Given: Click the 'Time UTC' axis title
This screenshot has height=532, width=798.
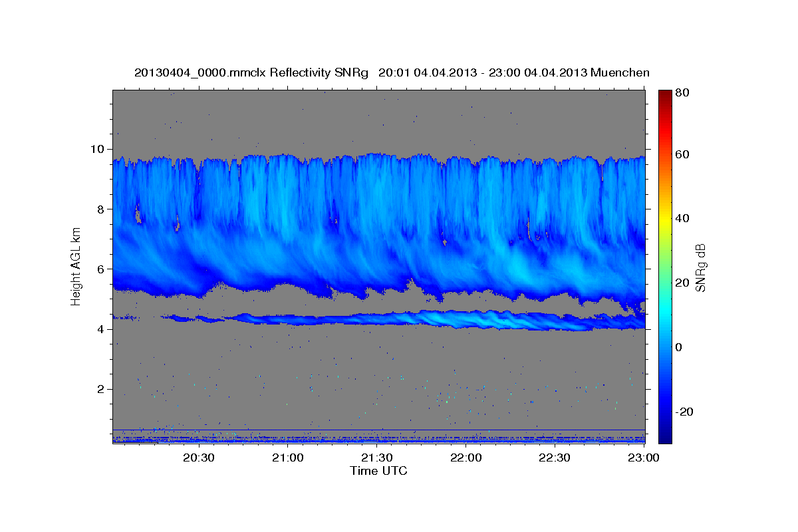Looking at the screenshot, I should (x=378, y=471).
